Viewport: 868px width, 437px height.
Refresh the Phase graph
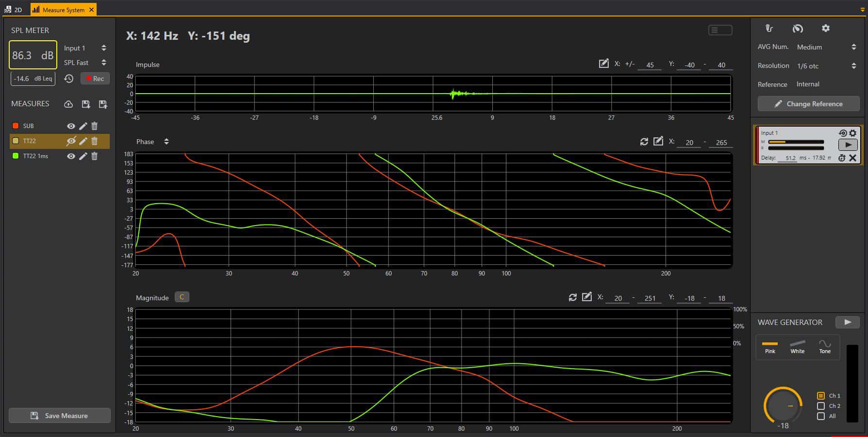pos(644,142)
